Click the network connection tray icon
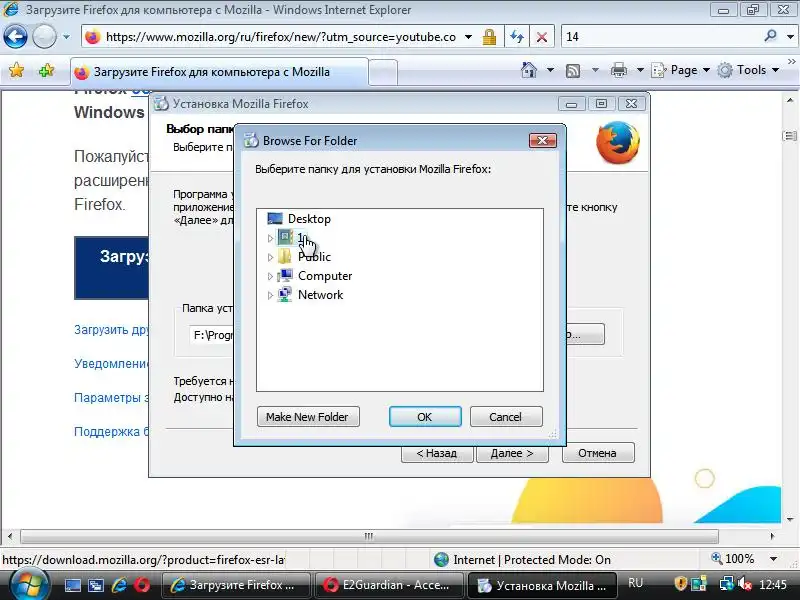This screenshot has height=600, width=800. 726,584
